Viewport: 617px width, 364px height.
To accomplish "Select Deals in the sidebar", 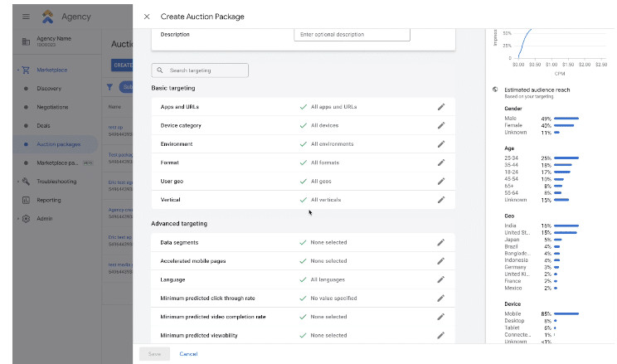I will tap(44, 125).
